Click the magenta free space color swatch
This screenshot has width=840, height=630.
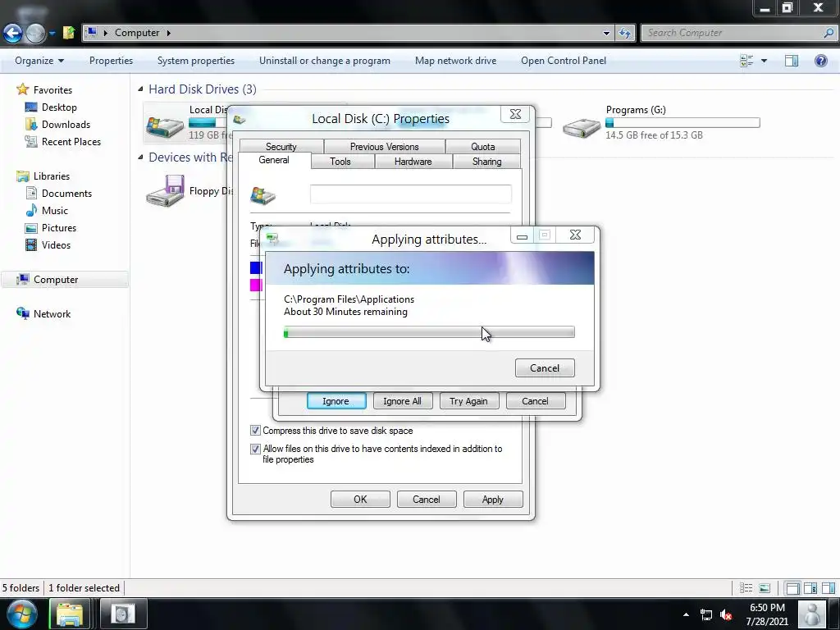(256, 285)
